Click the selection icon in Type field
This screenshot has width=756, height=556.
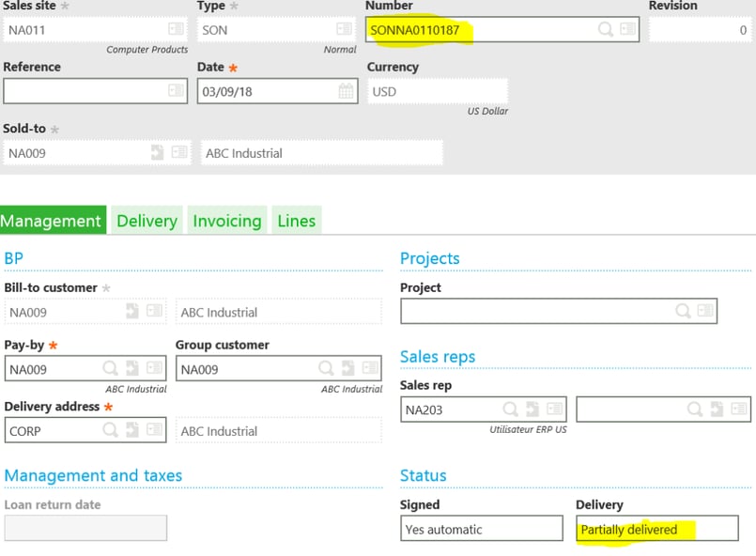pos(345,29)
